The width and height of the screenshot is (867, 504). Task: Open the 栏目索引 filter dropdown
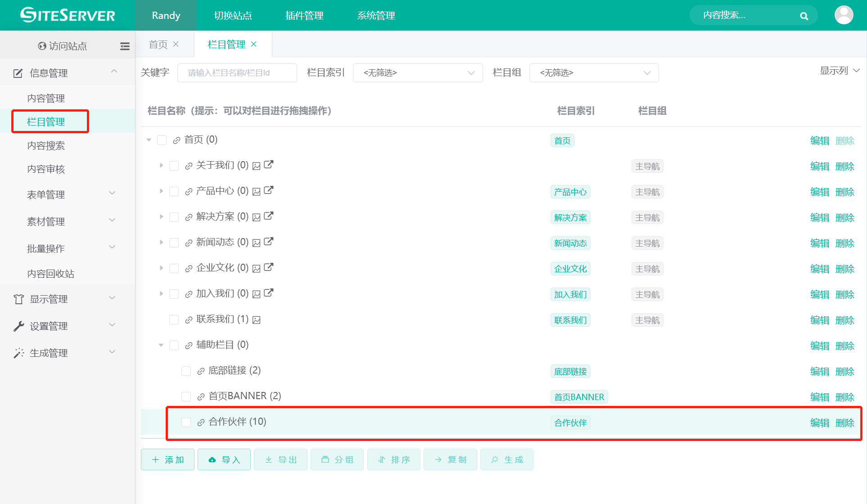[x=417, y=72]
